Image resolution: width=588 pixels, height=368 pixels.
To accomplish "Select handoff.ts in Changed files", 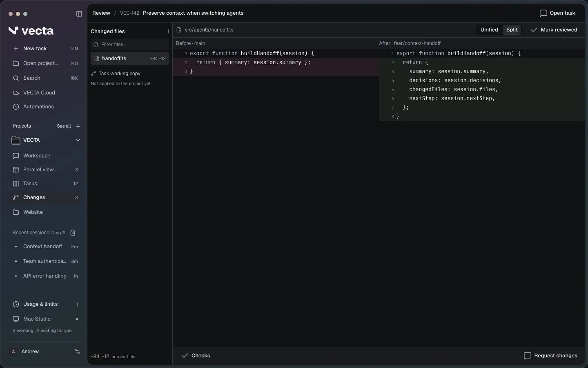I will (130, 58).
